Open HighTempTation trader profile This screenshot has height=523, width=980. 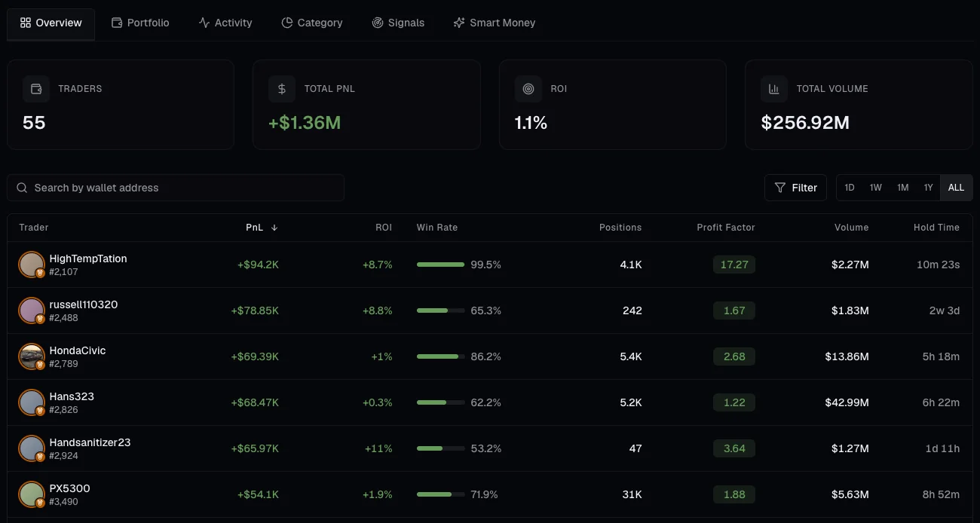pyautogui.click(x=88, y=258)
